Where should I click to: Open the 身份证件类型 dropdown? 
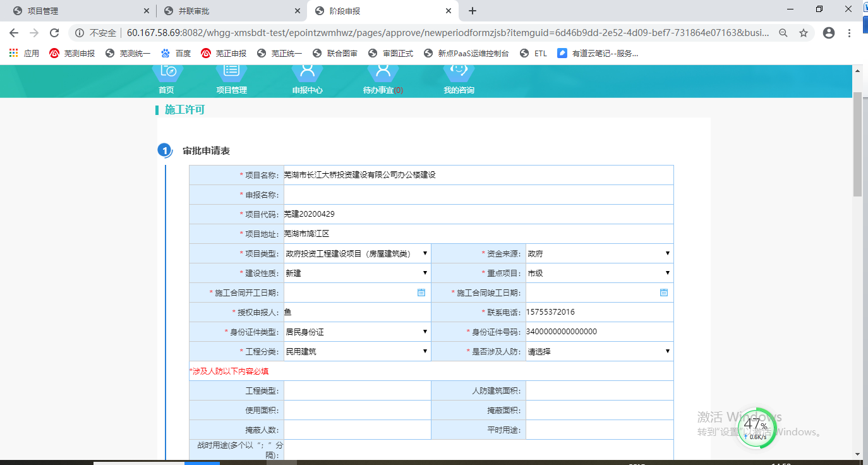357,332
